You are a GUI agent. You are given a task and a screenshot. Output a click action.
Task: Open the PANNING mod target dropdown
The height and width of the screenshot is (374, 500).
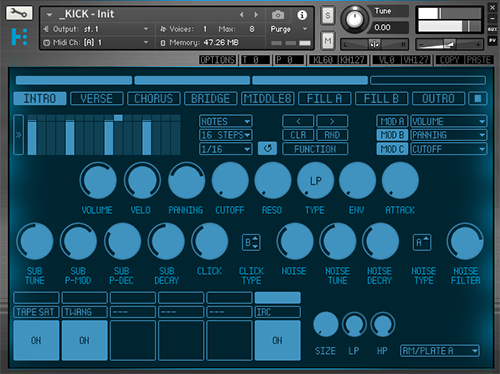tap(449, 135)
